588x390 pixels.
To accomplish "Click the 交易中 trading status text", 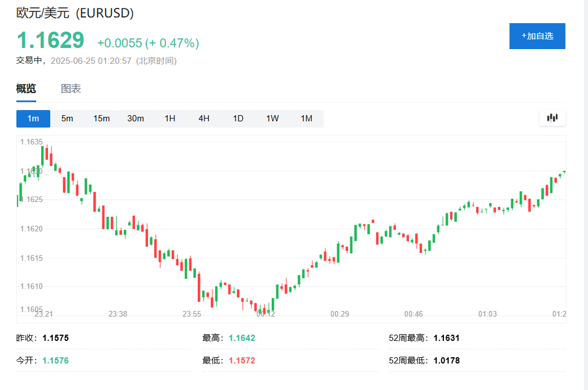I will coord(29,61).
